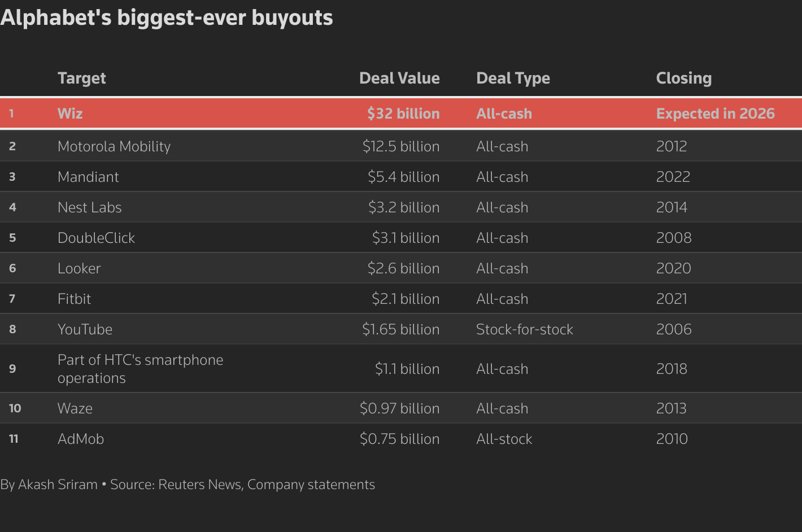Click the Stock-for-stock deal type
This screenshot has width=802, height=532.
(524, 329)
